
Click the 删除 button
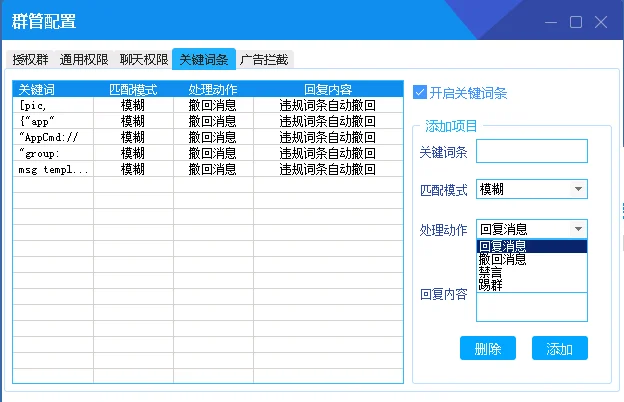(488, 348)
